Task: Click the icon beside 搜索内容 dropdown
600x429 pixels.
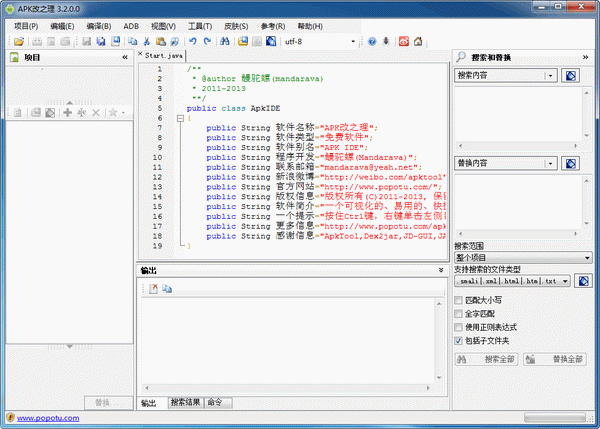Action: [x=570, y=76]
